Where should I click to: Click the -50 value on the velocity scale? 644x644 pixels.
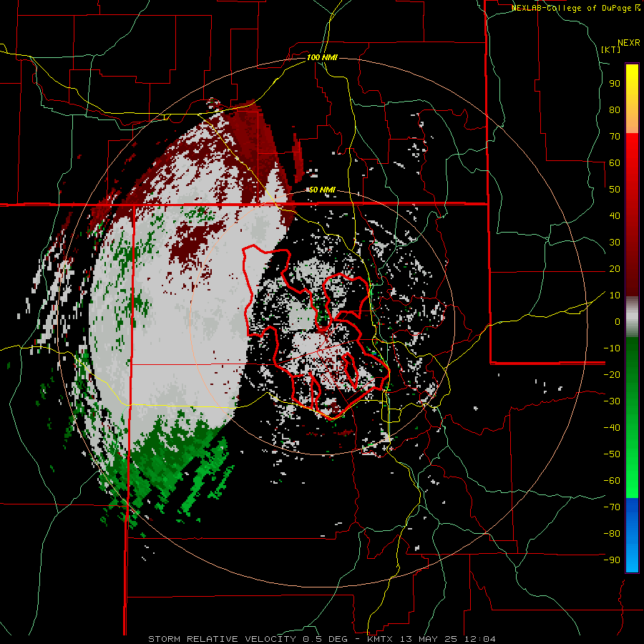coord(612,454)
